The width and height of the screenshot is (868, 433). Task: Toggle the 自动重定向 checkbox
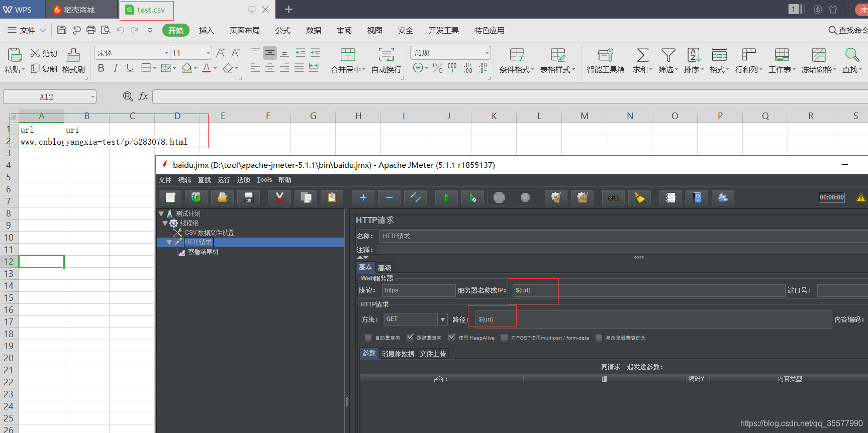[368, 338]
